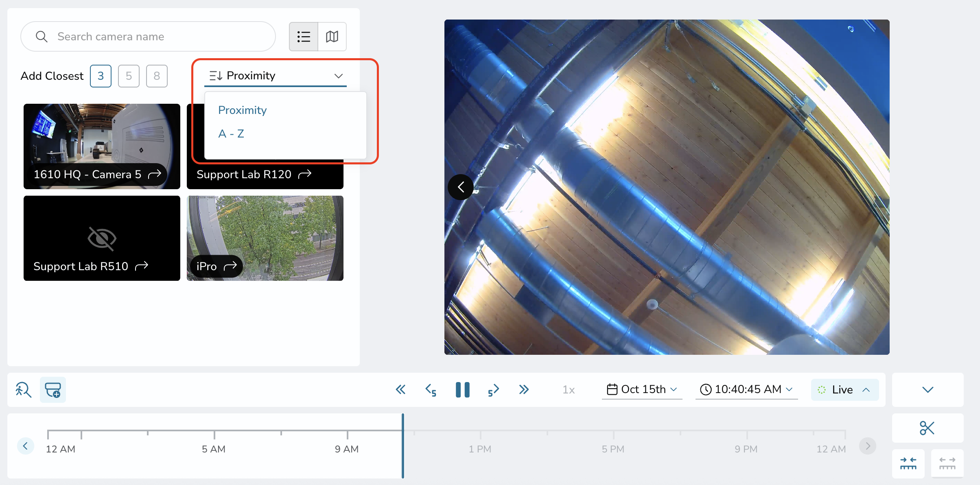Toggle Live streaming mode
The image size is (980, 485).
844,389
